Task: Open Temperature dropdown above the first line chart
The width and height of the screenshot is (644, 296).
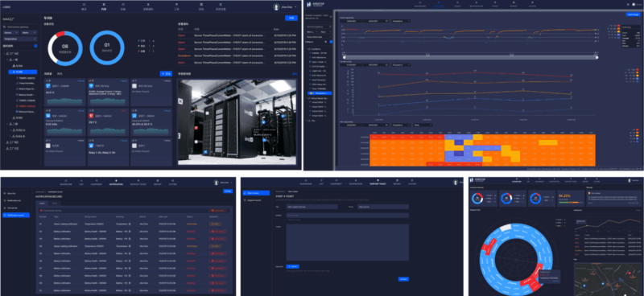Action: [400, 21]
